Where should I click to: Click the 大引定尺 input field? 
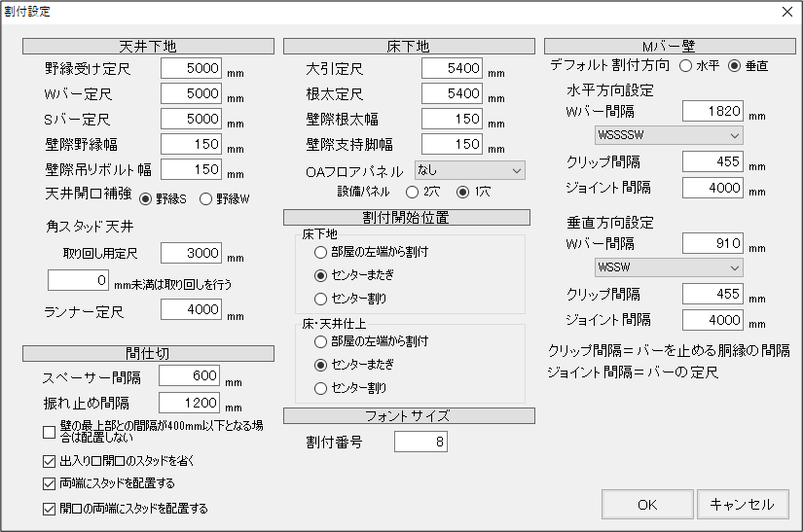(x=453, y=68)
